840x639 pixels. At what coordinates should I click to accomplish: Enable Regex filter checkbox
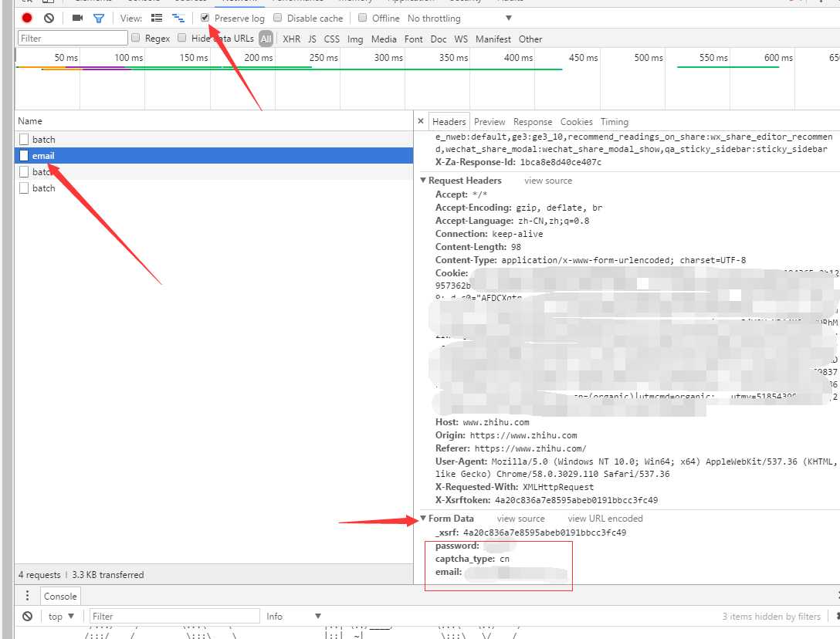click(136, 38)
